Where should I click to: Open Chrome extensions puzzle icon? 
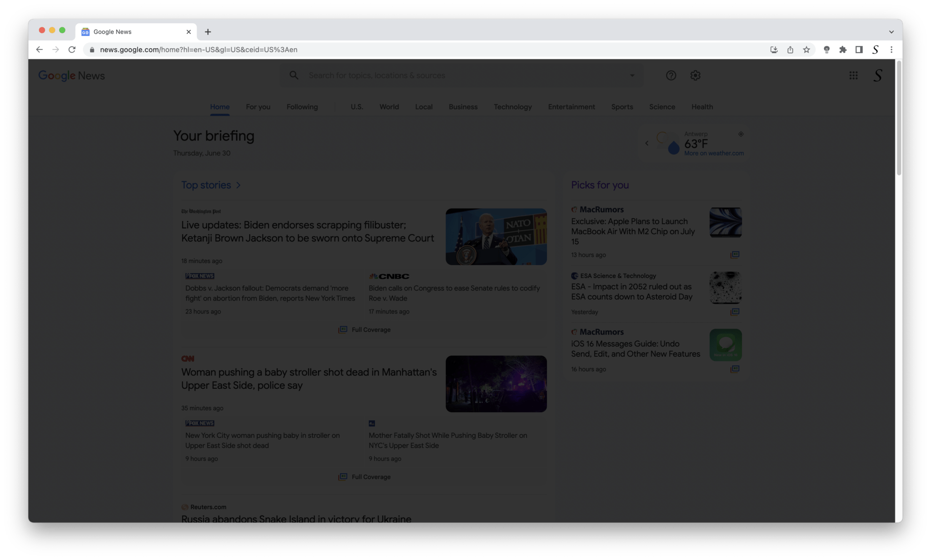843,50
